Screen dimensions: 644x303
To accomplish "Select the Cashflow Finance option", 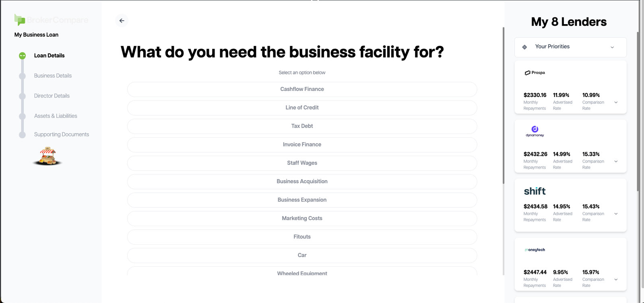I will coord(302,89).
